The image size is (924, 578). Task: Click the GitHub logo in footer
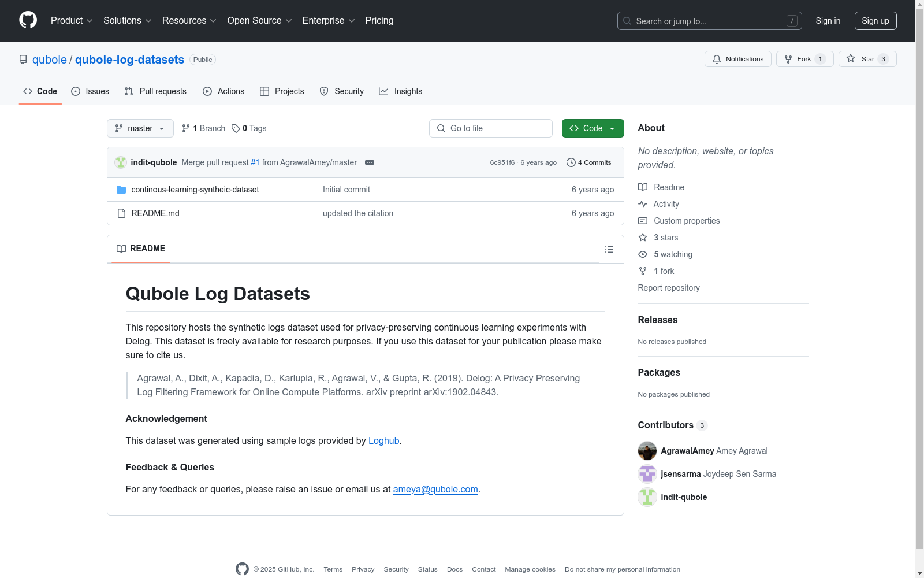pos(242,569)
